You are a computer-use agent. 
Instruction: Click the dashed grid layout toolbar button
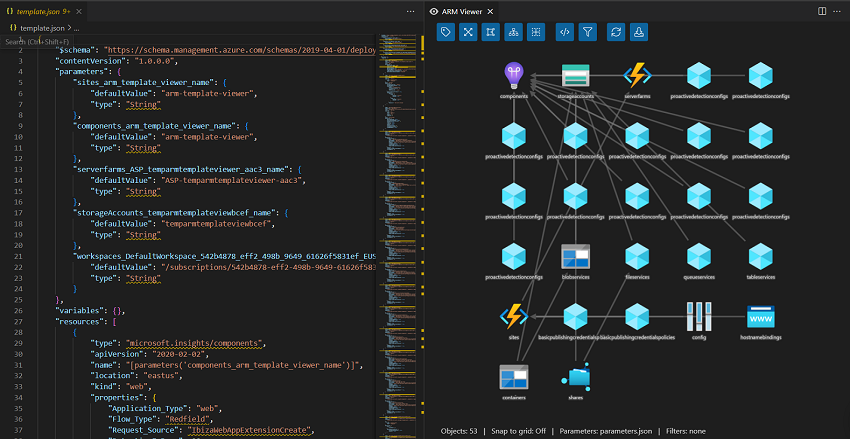[x=536, y=32]
